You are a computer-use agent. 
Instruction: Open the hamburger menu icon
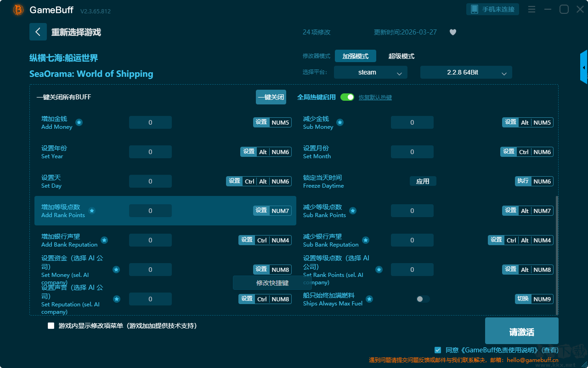(x=531, y=9)
